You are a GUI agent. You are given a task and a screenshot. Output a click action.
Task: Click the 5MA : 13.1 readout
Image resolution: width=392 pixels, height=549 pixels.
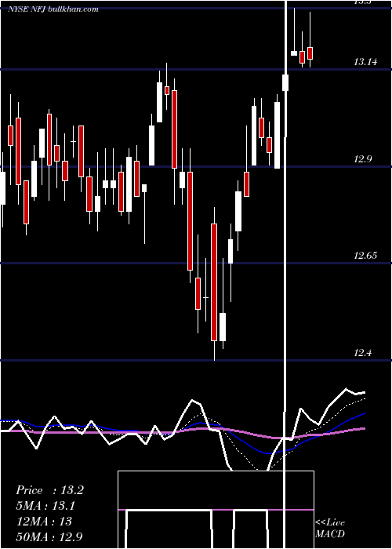pos(45,506)
